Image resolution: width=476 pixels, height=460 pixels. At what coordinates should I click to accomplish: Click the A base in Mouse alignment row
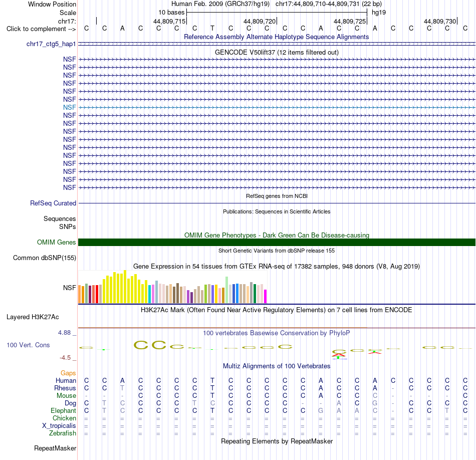tap(321, 396)
